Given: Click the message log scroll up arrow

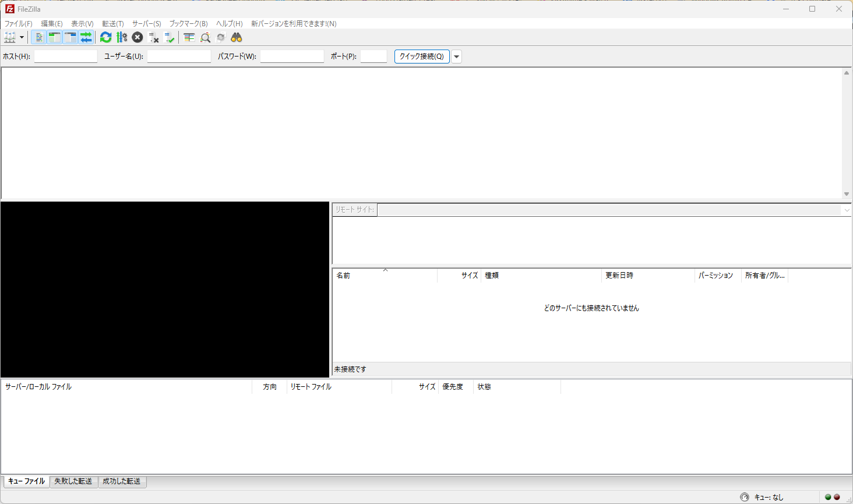Looking at the screenshot, I should (x=847, y=73).
